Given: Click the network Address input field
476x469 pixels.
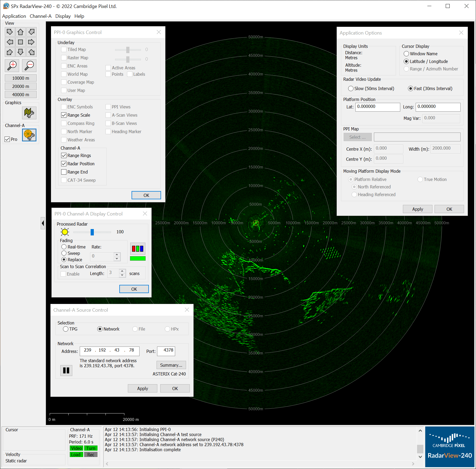Looking at the screenshot, I should (109, 351).
